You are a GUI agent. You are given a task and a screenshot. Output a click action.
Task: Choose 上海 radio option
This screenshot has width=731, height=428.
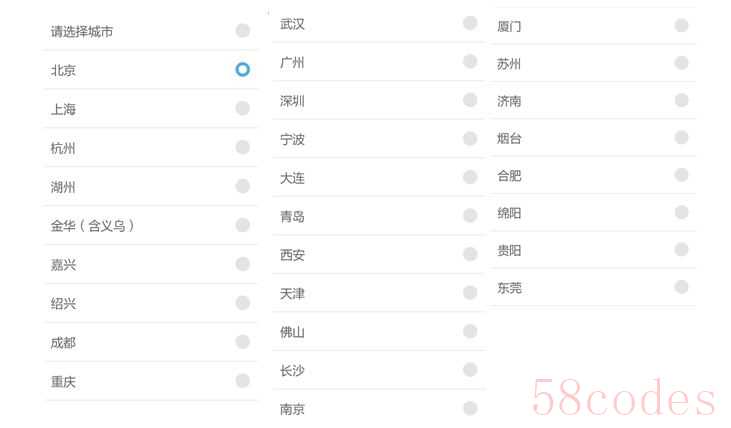pos(242,108)
